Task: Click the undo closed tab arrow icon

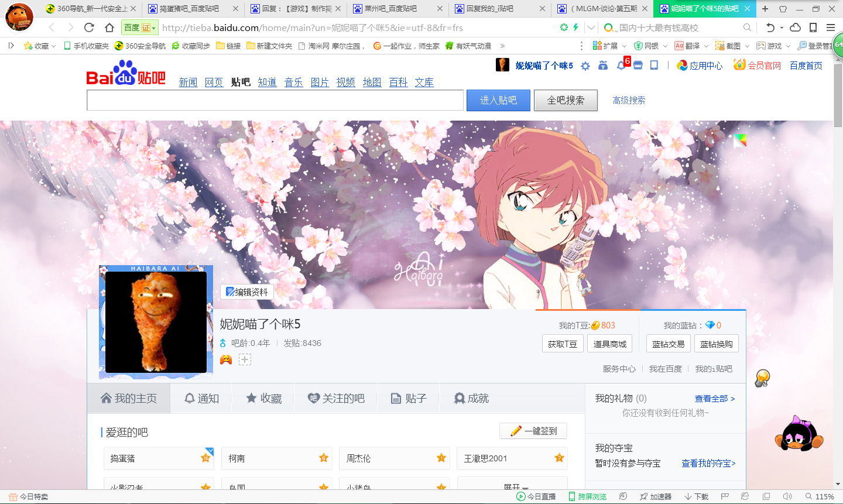Action: click(770, 28)
